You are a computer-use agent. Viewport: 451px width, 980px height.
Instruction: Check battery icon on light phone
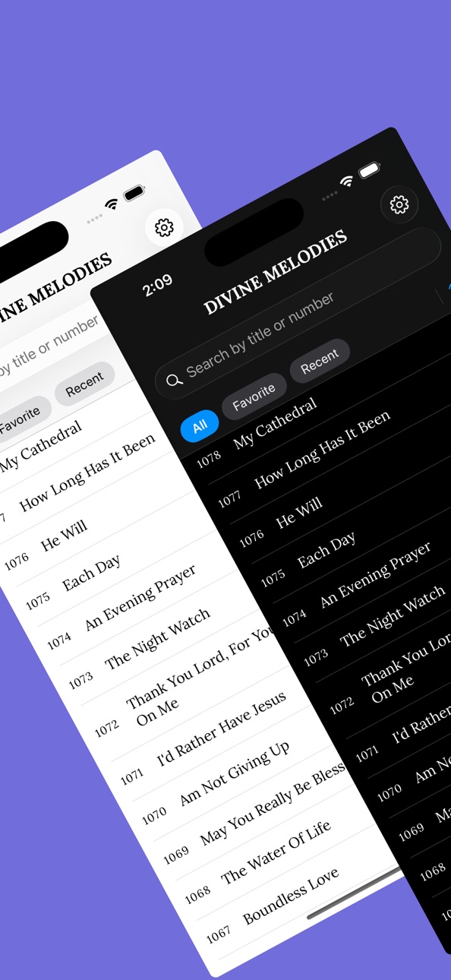click(134, 193)
